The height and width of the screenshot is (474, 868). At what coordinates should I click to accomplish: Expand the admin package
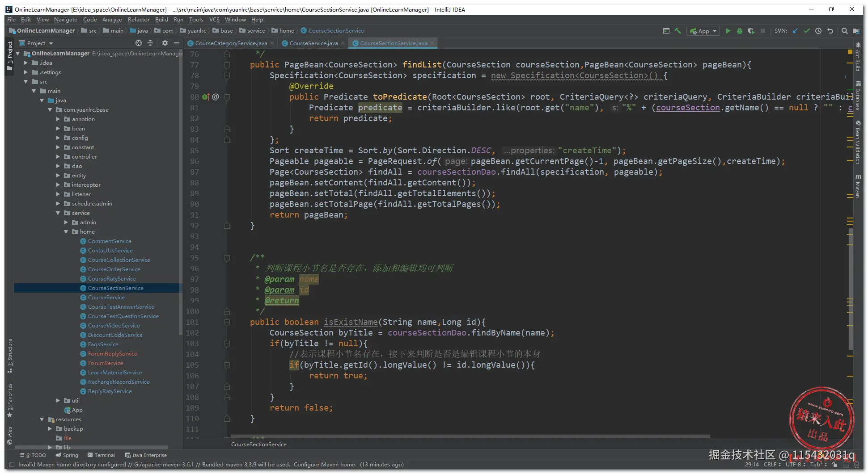[66, 222]
